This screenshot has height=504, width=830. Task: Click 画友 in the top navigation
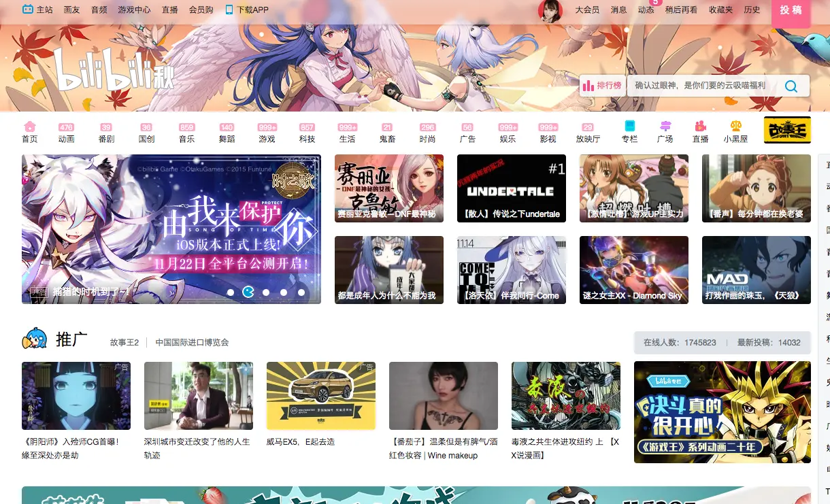pyautogui.click(x=71, y=10)
